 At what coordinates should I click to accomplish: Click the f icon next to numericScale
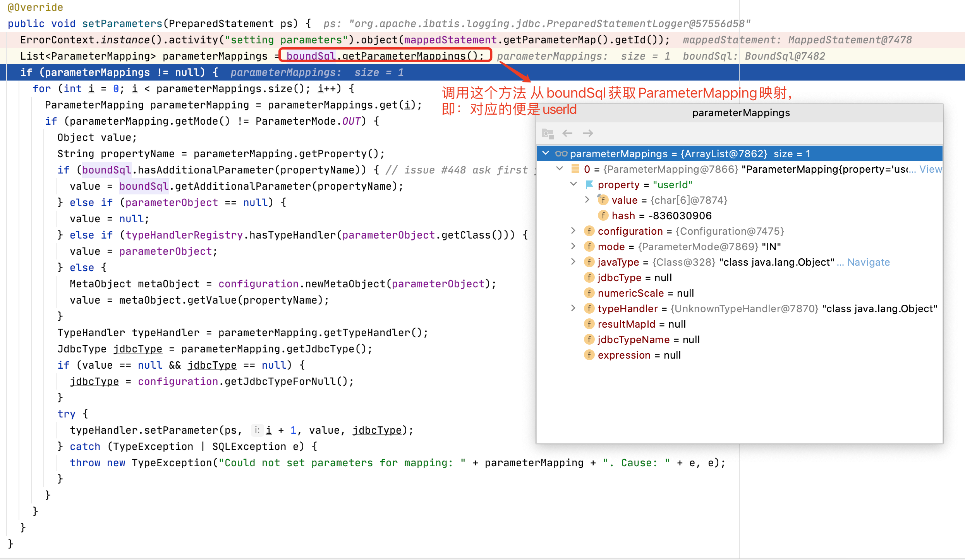(589, 293)
